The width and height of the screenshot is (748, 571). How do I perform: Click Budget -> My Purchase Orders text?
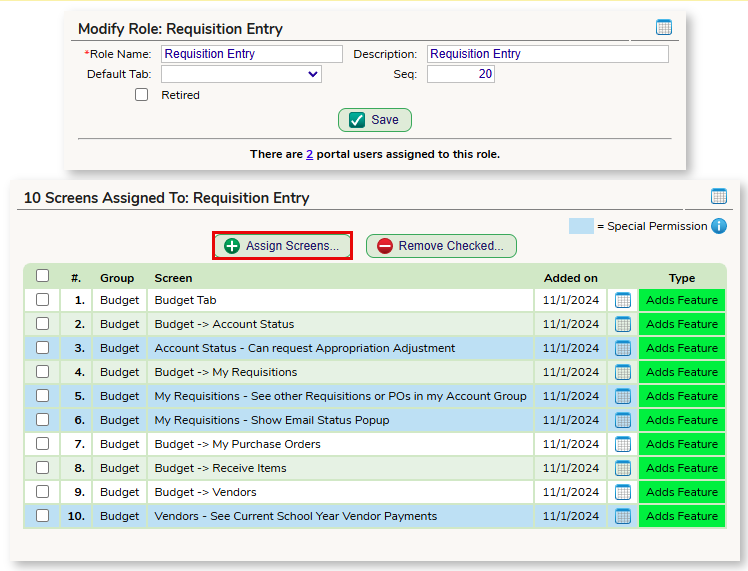[238, 444]
